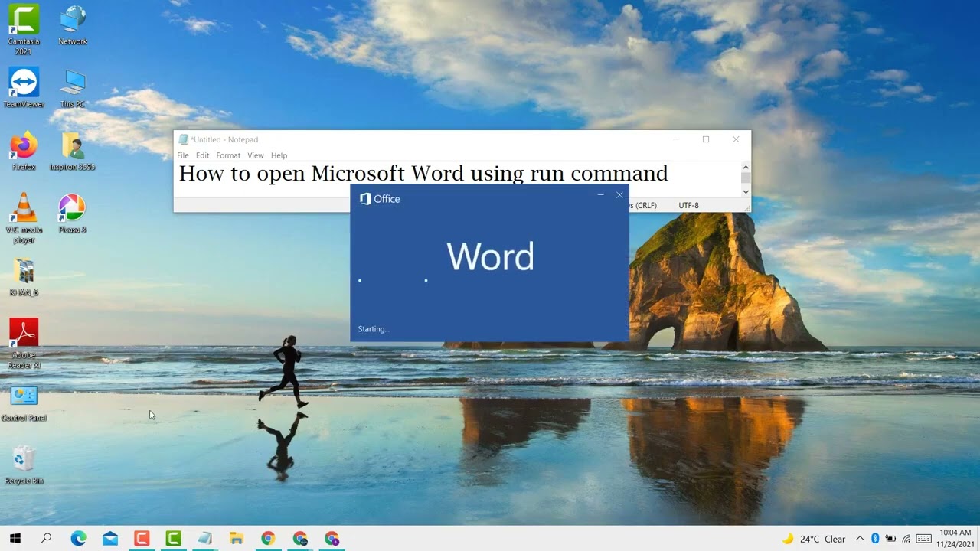Open the Help menu in Notepad
Screen dimensions: 980x551
(279, 155)
